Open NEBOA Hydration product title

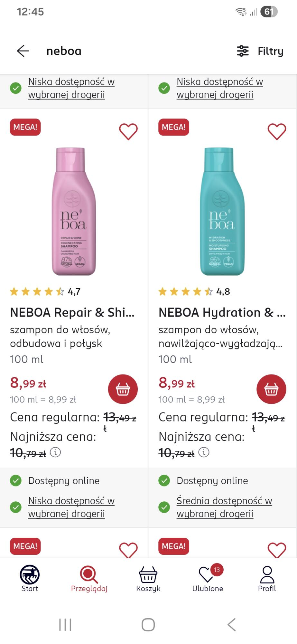[222, 312]
